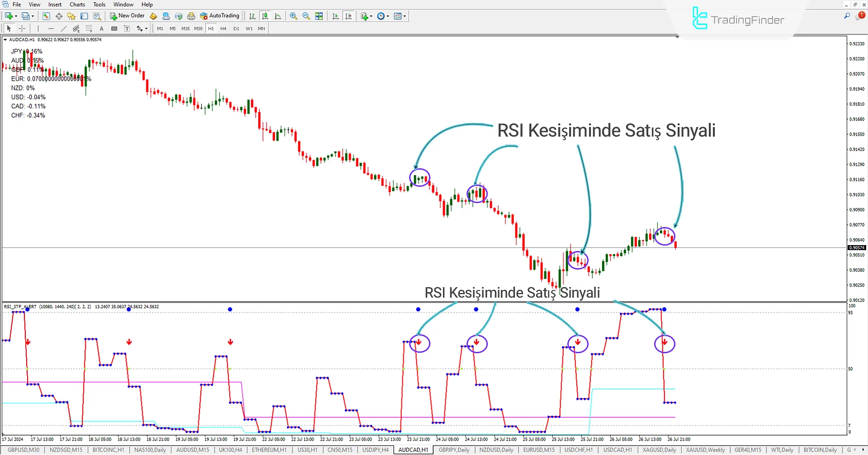Expand the new chart dropdown arrow

[x=16, y=16]
